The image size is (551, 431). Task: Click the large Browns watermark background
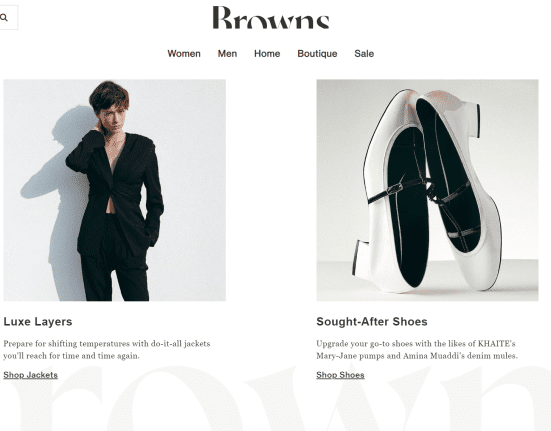pyautogui.click(x=276, y=399)
